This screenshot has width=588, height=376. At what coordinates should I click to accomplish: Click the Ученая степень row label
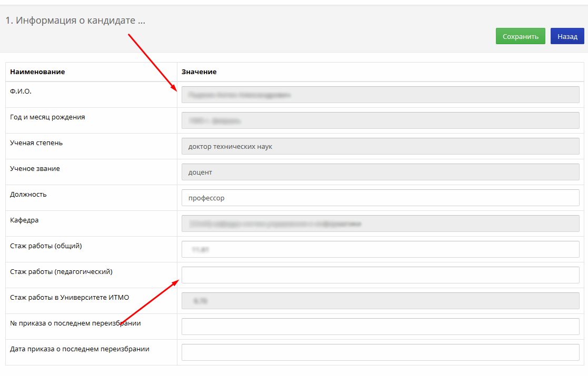point(36,143)
